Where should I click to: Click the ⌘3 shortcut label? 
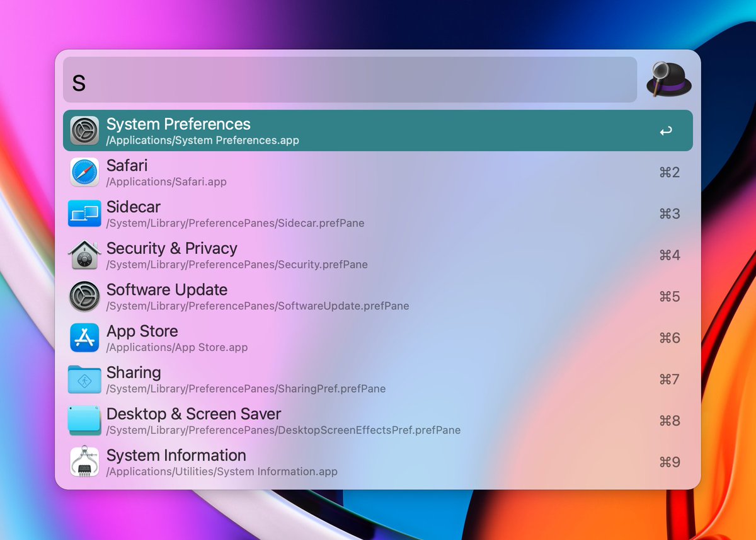point(669,214)
